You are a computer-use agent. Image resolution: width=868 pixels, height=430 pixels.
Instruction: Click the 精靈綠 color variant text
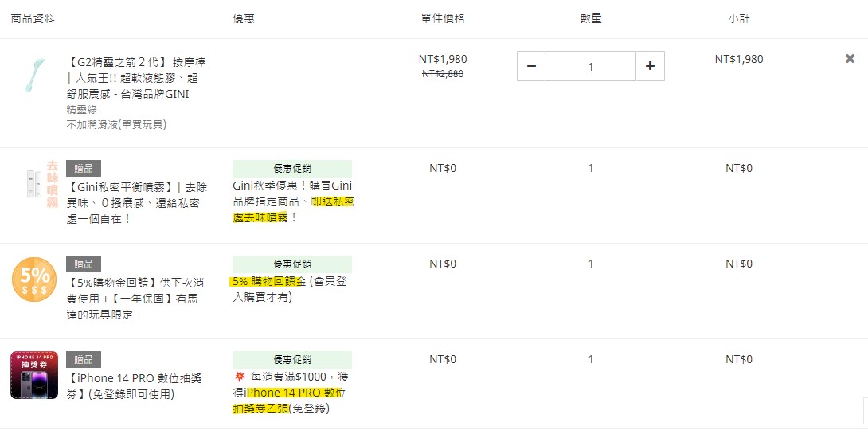coord(81,110)
